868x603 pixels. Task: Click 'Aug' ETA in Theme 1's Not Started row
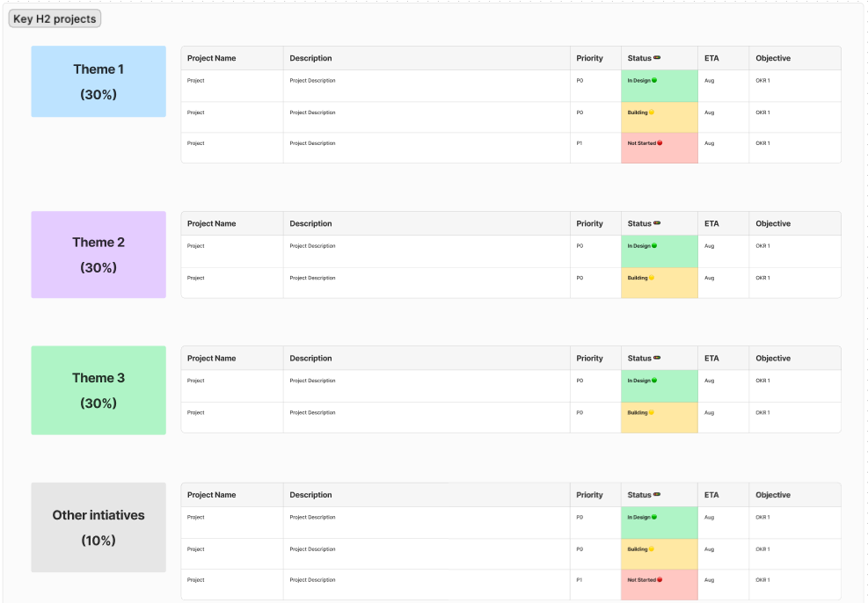[x=709, y=143]
